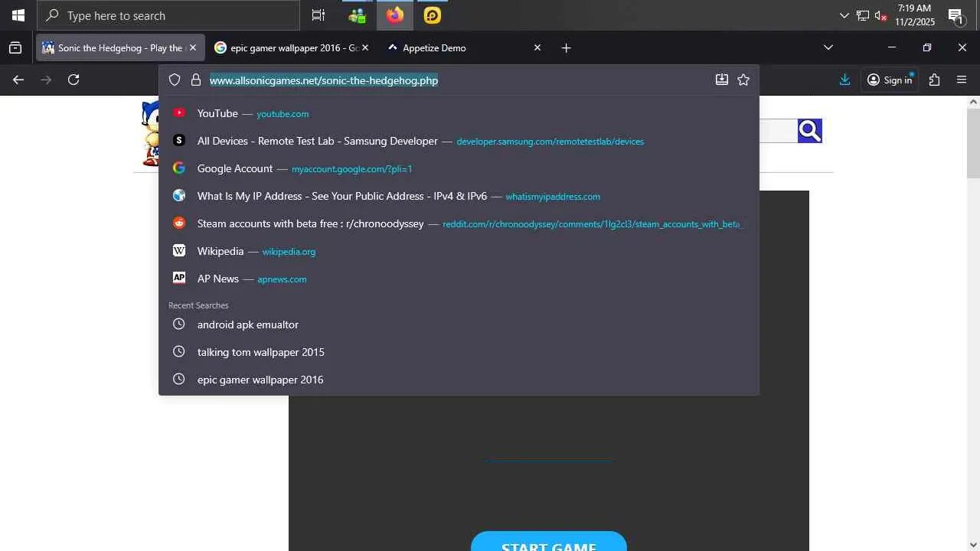Close the Appetize Demo tab

tap(537, 47)
